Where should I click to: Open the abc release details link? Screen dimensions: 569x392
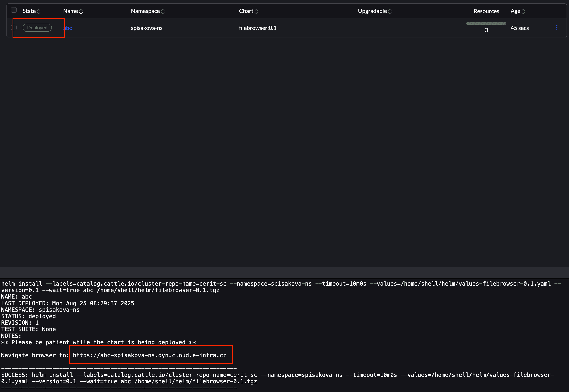[68, 28]
